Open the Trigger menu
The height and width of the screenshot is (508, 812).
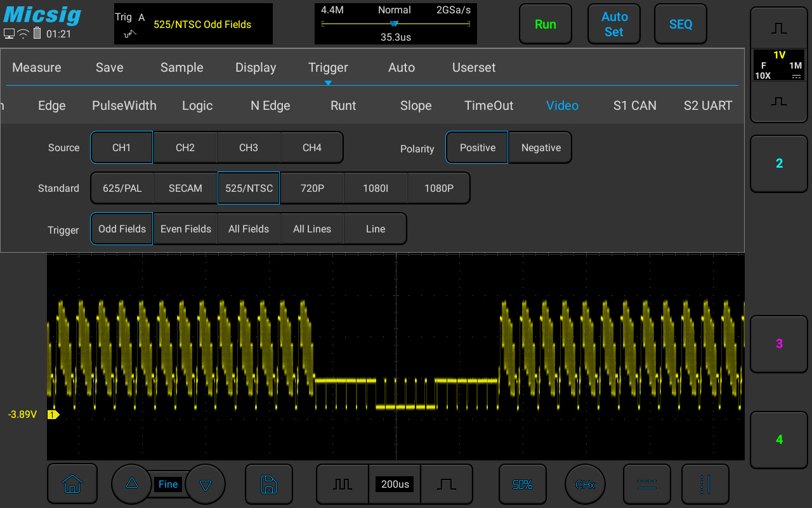point(328,67)
